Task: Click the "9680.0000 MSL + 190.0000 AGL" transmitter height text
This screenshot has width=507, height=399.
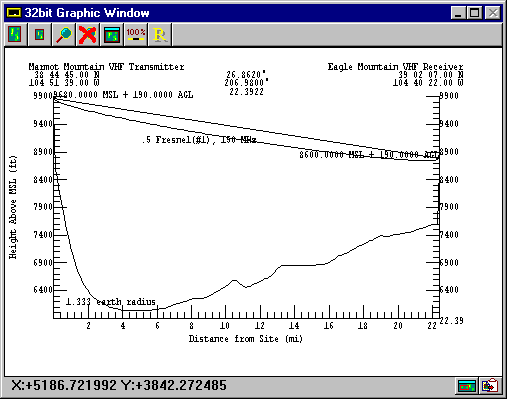Action: coord(123,95)
